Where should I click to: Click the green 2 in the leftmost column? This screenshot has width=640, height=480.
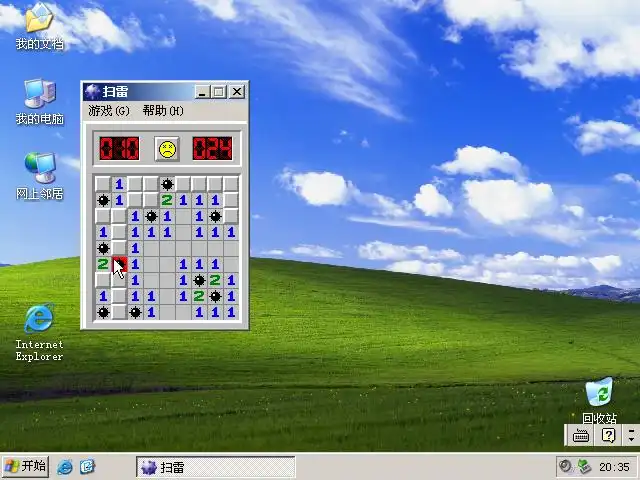coord(103,264)
